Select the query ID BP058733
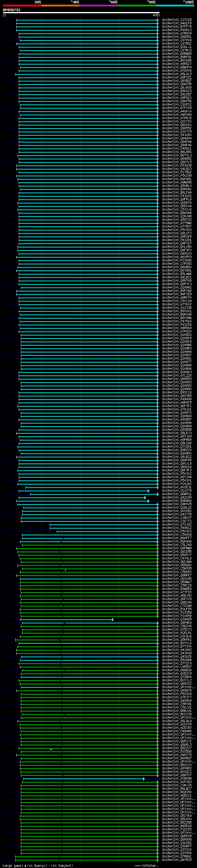This screenshot has height=868, width=197. 11,10
